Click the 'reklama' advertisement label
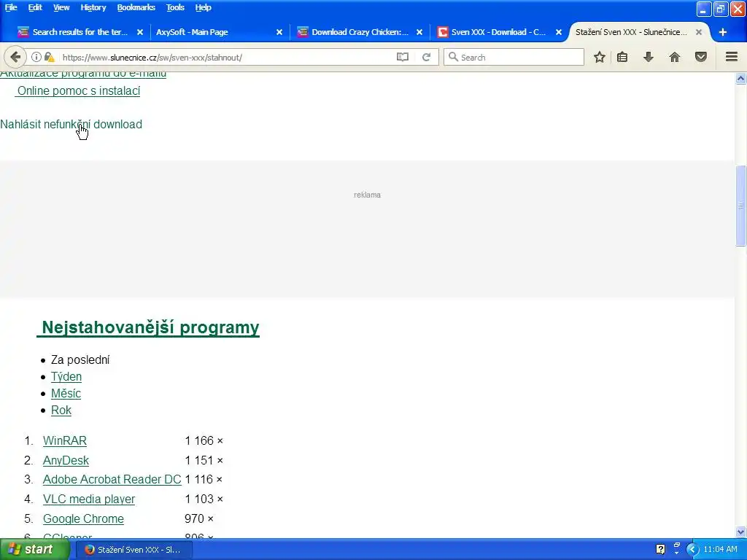Image resolution: width=747 pixels, height=560 pixels. click(368, 195)
